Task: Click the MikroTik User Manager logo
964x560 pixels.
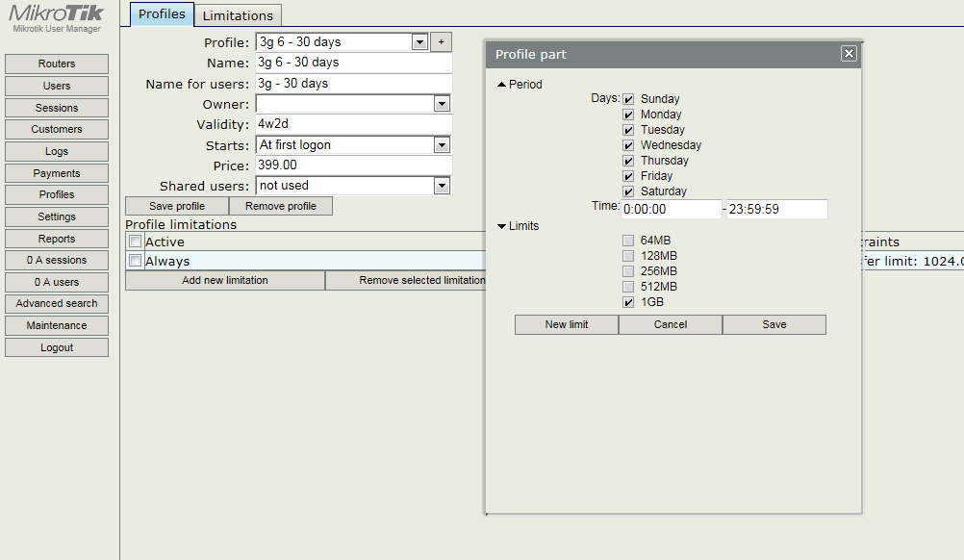Action: pos(56,17)
